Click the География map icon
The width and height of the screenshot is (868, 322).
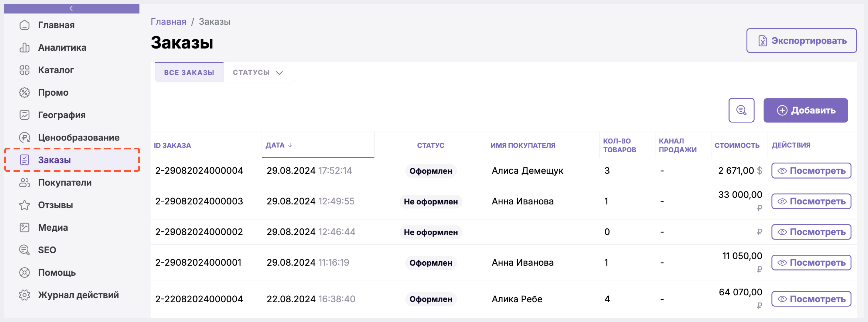tap(24, 115)
